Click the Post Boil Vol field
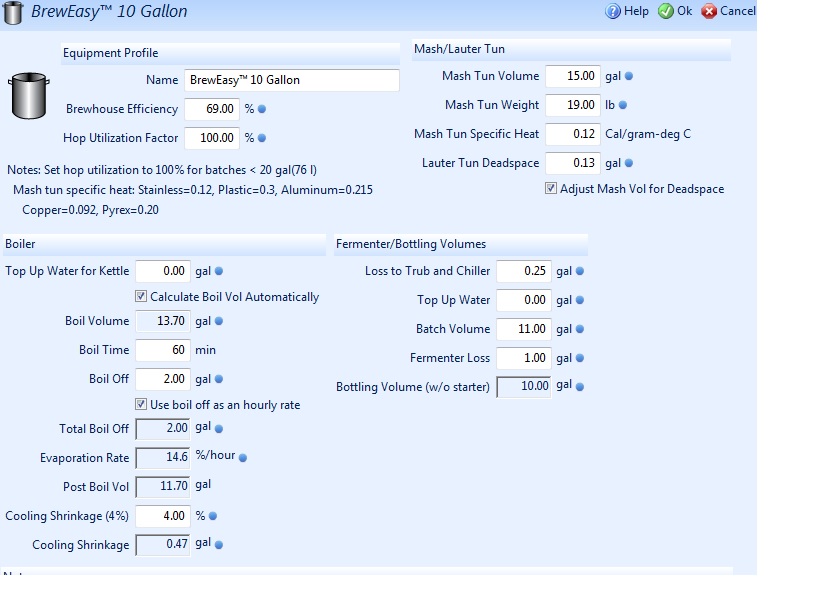Viewport: 820px width, 613px height. point(163,487)
